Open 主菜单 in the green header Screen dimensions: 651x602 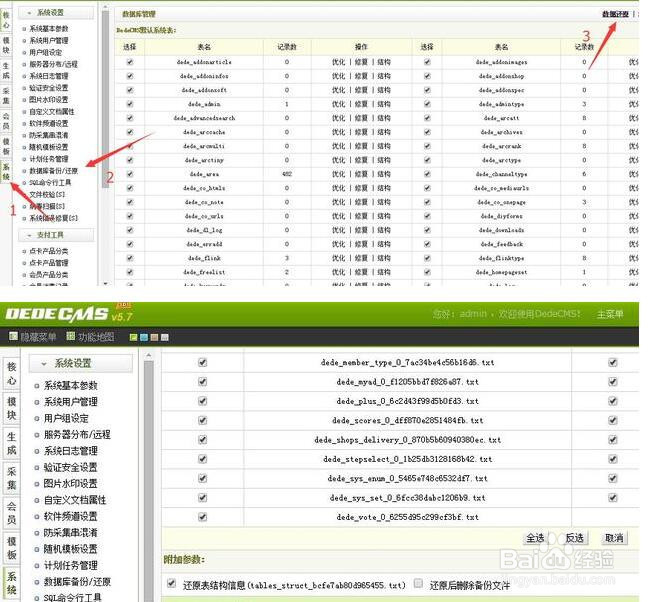(610, 314)
